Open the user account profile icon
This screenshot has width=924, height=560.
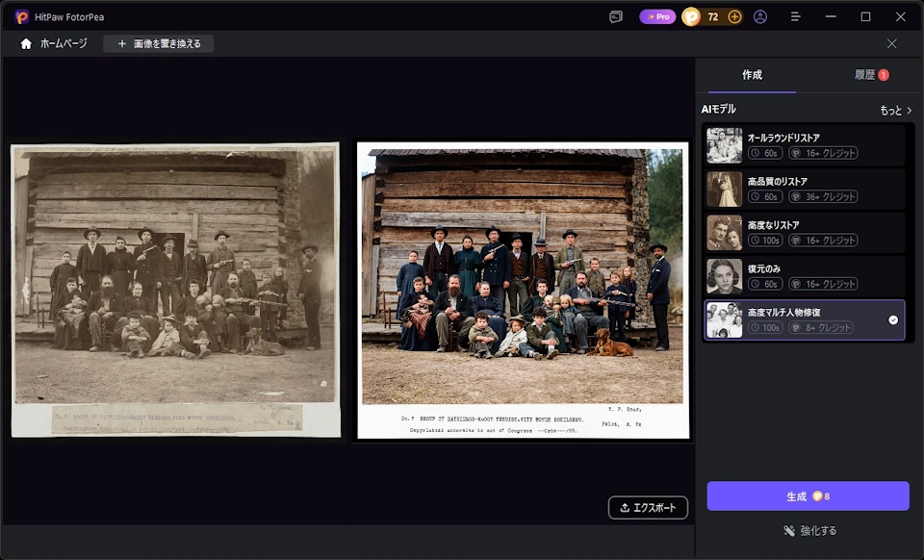pos(760,16)
